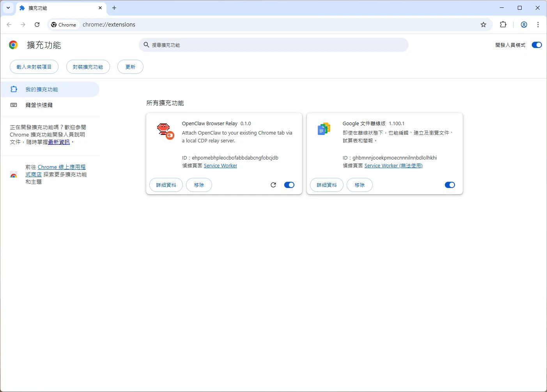Reload the page using the refresh icon
This screenshot has width=547, height=392.
click(37, 25)
